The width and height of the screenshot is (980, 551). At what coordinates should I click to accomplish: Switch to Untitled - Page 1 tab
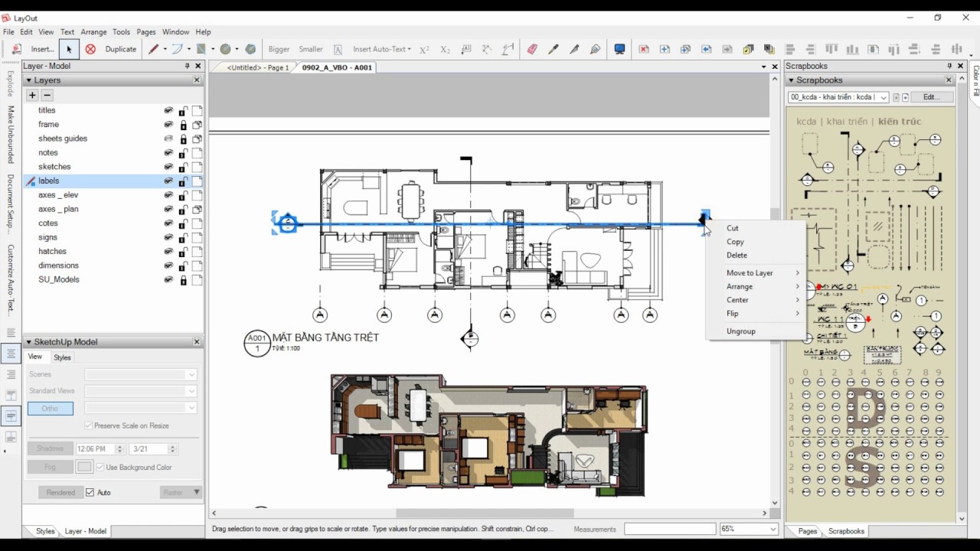point(258,67)
